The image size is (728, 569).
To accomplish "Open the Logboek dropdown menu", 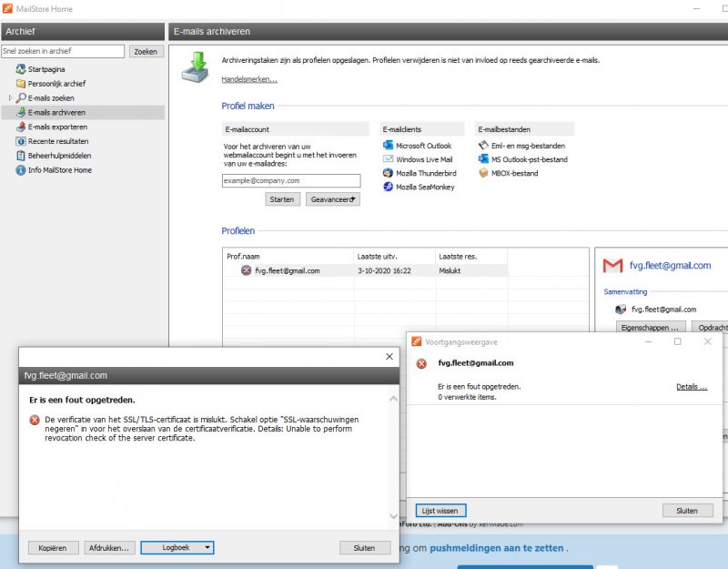I will point(176,548).
